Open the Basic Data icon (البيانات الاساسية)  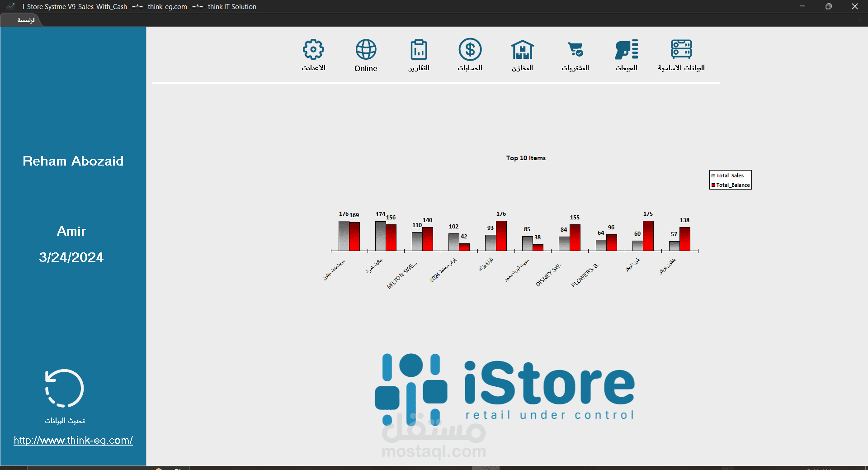[681, 49]
